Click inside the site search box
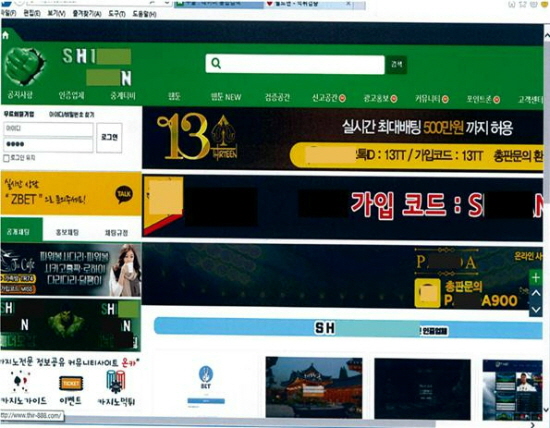The width and height of the screenshot is (550, 428). pyautogui.click(x=295, y=64)
